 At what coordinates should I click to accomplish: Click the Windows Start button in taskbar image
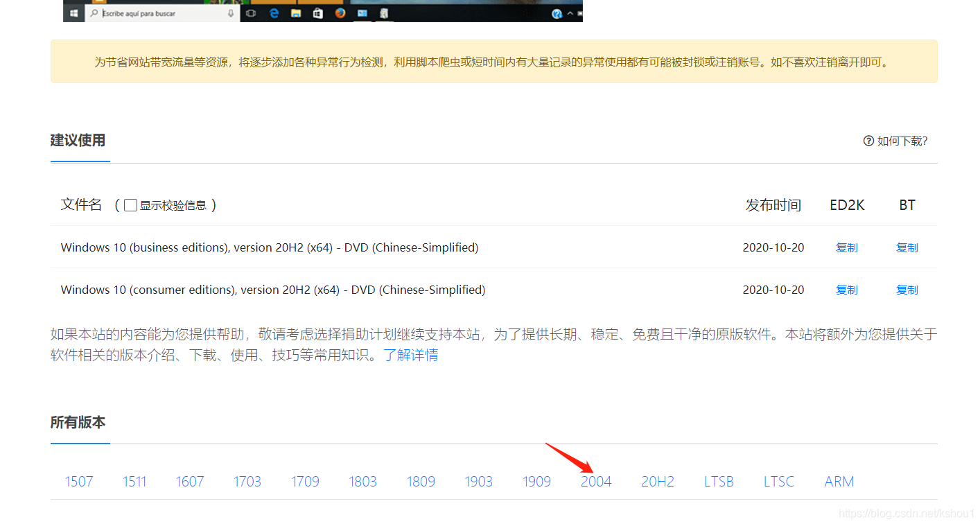(x=73, y=13)
